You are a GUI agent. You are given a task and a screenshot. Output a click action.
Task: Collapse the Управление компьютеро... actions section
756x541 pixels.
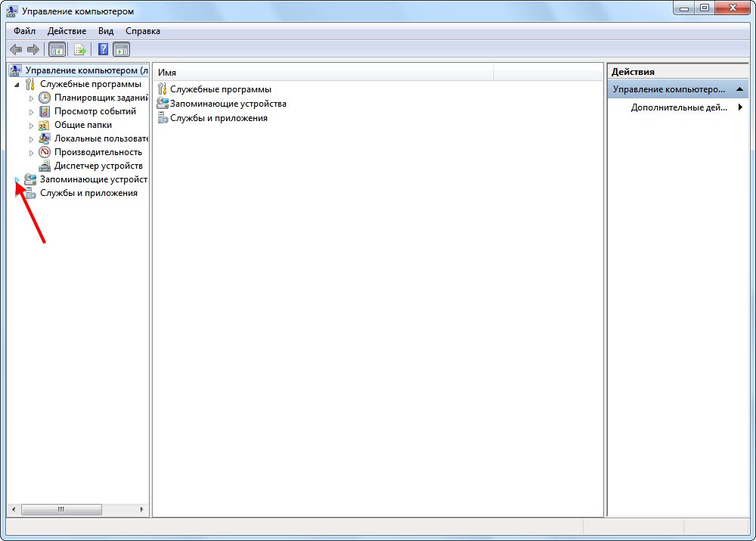click(739, 89)
